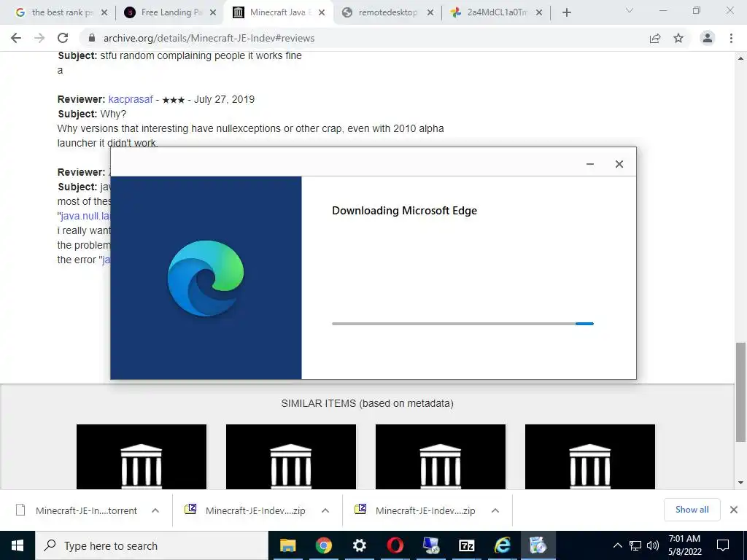The height and width of the screenshot is (560, 747).
Task: Close the Free Landing Page tab
Action: [x=213, y=12]
